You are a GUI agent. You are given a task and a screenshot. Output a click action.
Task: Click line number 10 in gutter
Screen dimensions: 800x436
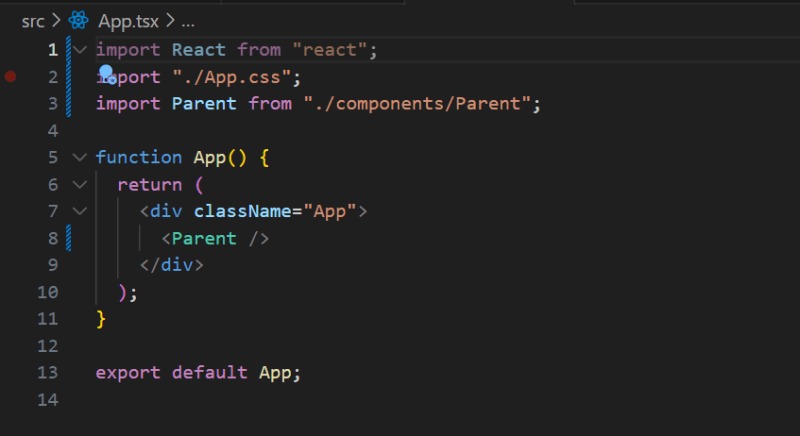pos(48,292)
